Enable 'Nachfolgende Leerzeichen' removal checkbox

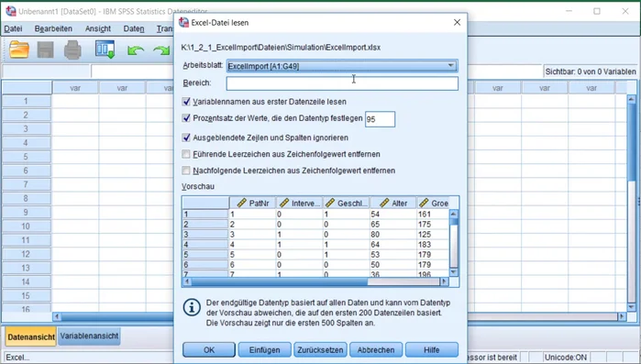point(186,171)
